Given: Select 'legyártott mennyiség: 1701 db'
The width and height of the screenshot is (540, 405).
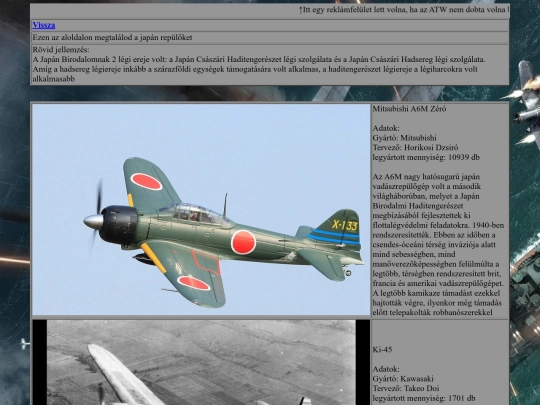Looking at the screenshot, I should click(x=424, y=398).
